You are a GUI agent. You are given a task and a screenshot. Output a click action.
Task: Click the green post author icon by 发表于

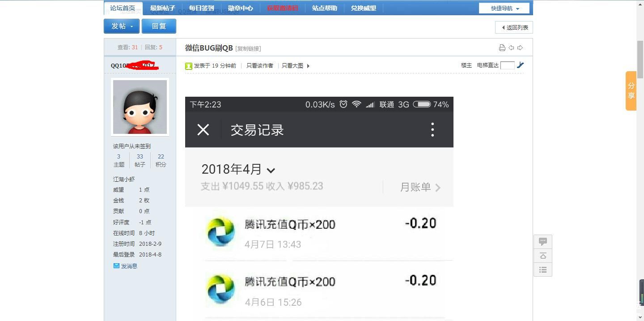(x=189, y=66)
